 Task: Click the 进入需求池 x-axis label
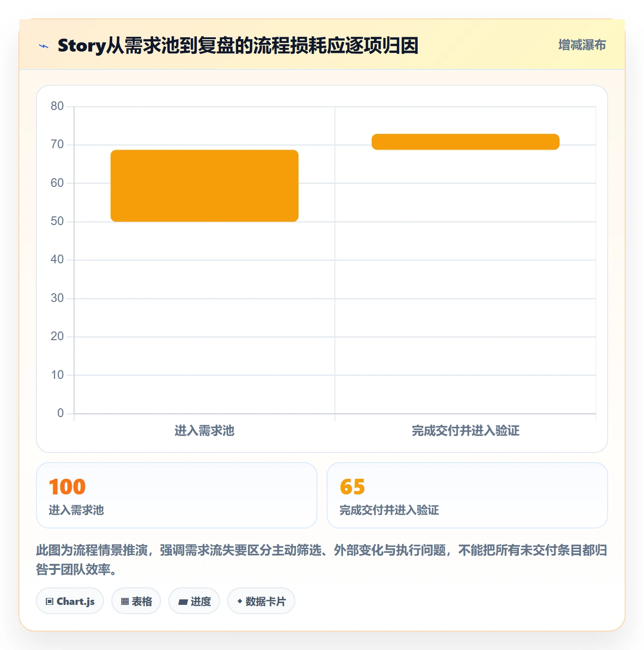click(205, 431)
